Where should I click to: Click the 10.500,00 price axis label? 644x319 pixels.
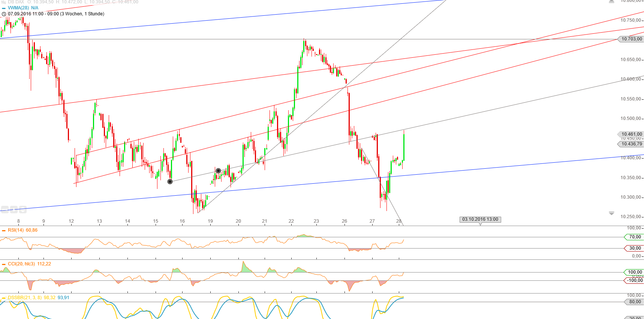631,118
